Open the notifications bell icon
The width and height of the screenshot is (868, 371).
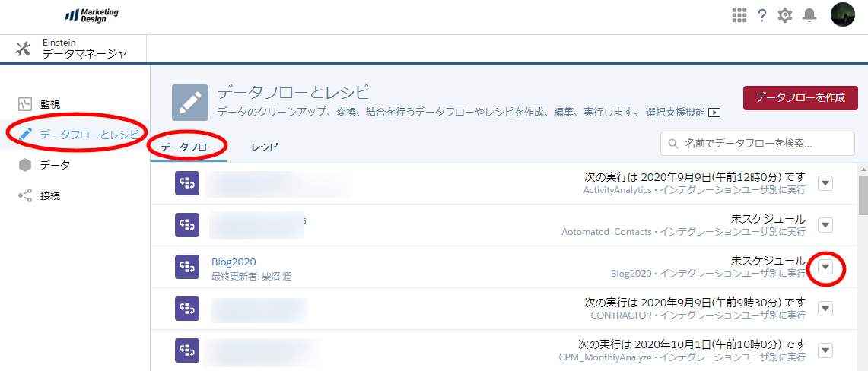point(809,15)
